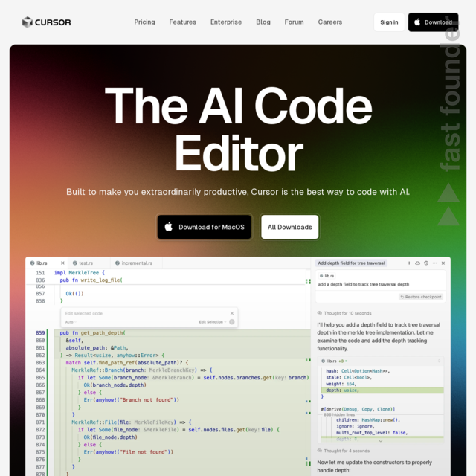Open the incremental.rs tab

137,263
